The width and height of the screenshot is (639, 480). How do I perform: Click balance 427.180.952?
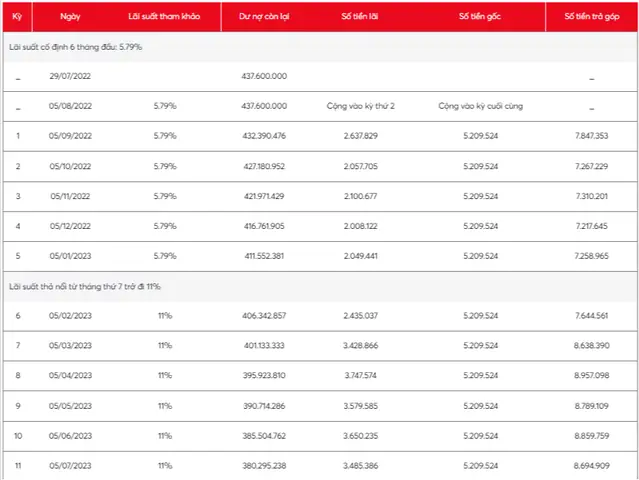264,166
